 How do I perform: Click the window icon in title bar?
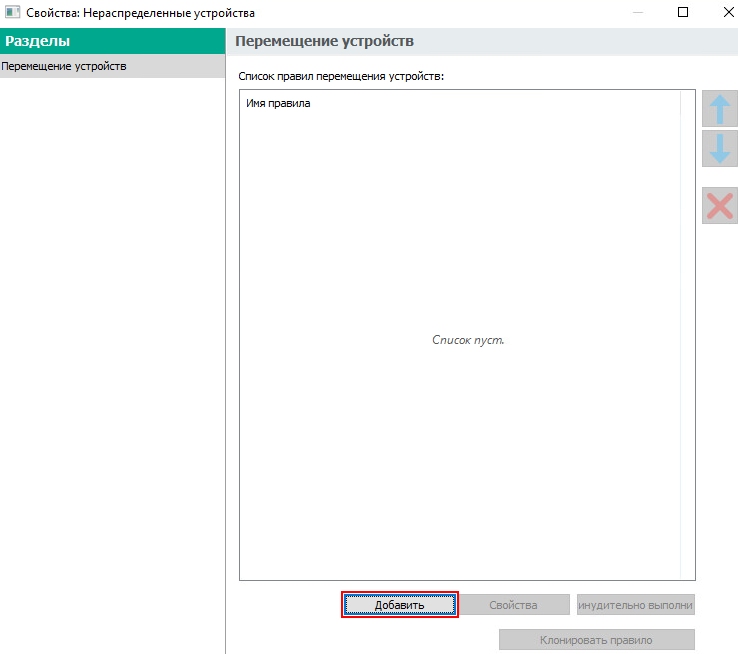12,13
